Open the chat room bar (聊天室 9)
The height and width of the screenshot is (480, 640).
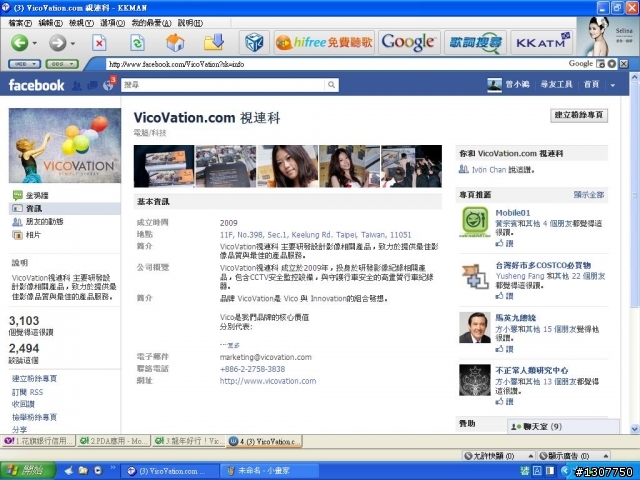(x=563, y=427)
